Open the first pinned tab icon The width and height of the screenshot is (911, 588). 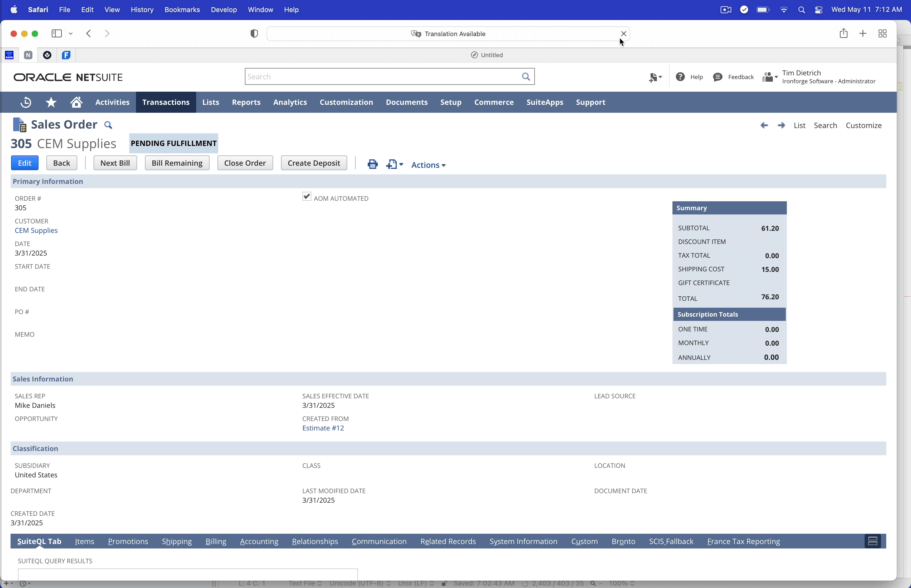point(9,55)
